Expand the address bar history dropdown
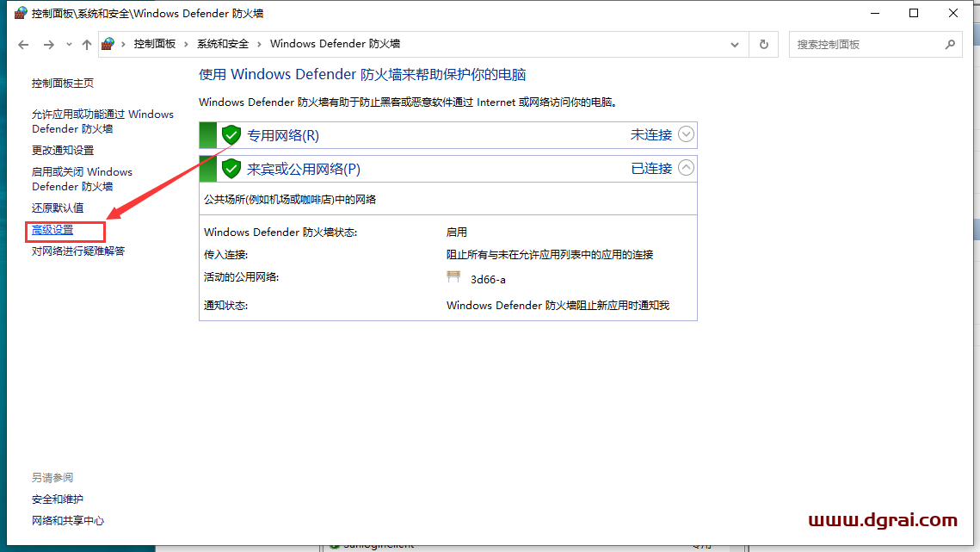This screenshot has height=552, width=980. point(735,45)
